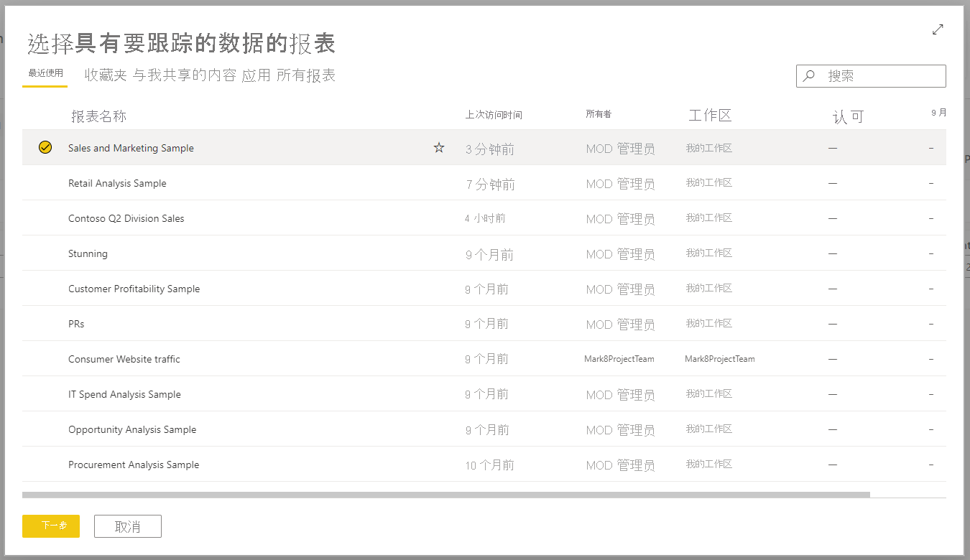Open the 收藏夹 tab
Viewport: 970px width, 560px height.
(x=106, y=75)
